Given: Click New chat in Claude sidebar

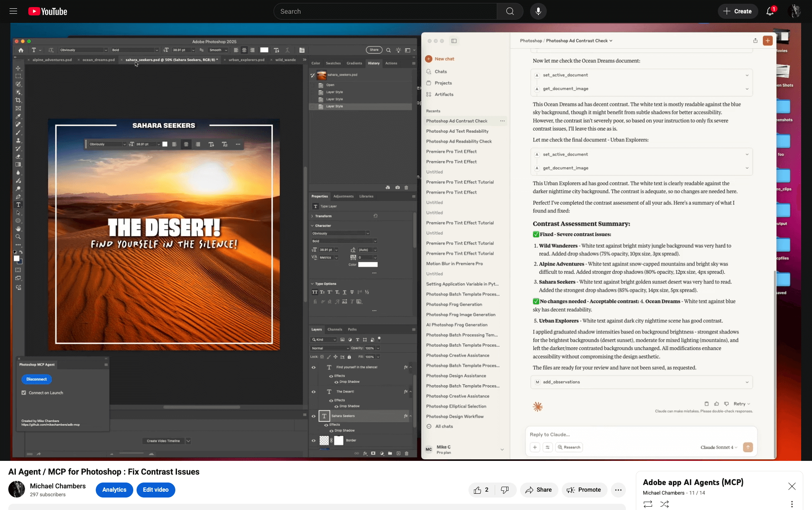Looking at the screenshot, I should point(440,59).
